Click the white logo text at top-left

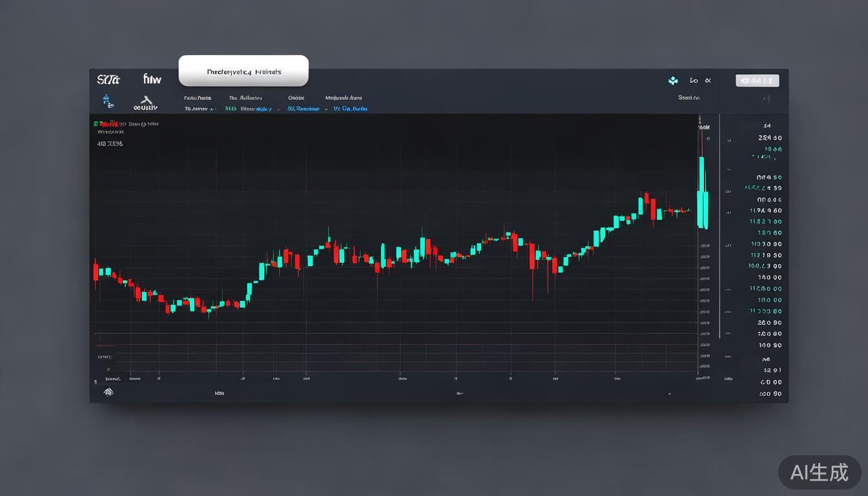pyautogui.click(x=108, y=80)
